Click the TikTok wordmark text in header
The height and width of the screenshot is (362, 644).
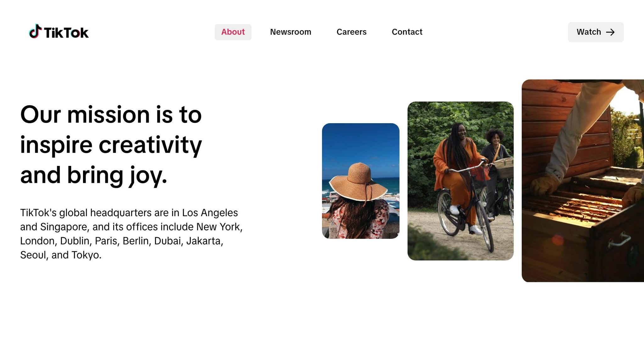(x=66, y=33)
